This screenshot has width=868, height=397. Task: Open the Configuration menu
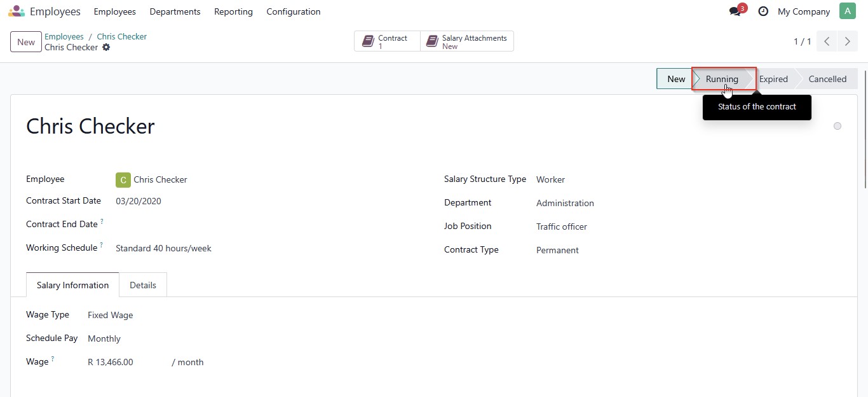pos(294,11)
